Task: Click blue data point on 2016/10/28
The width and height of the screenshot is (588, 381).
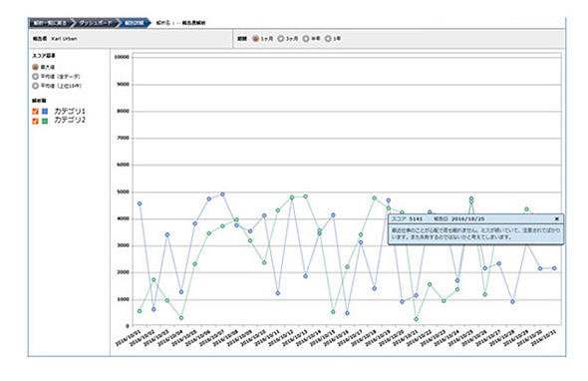Action: [512, 302]
